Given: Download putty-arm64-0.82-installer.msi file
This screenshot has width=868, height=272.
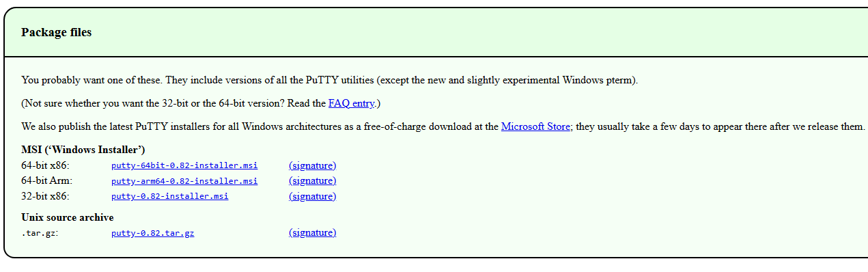Looking at the screenshot, I should click(x=184, y=181).
